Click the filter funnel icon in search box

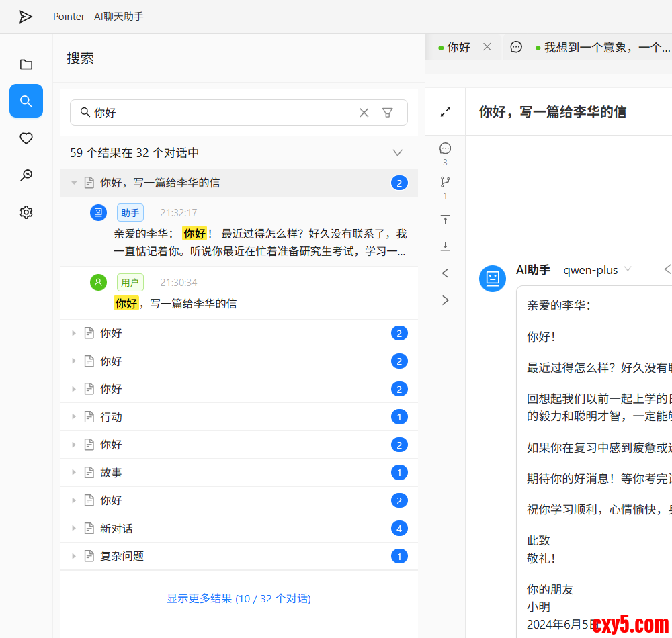tap(388, 113)
